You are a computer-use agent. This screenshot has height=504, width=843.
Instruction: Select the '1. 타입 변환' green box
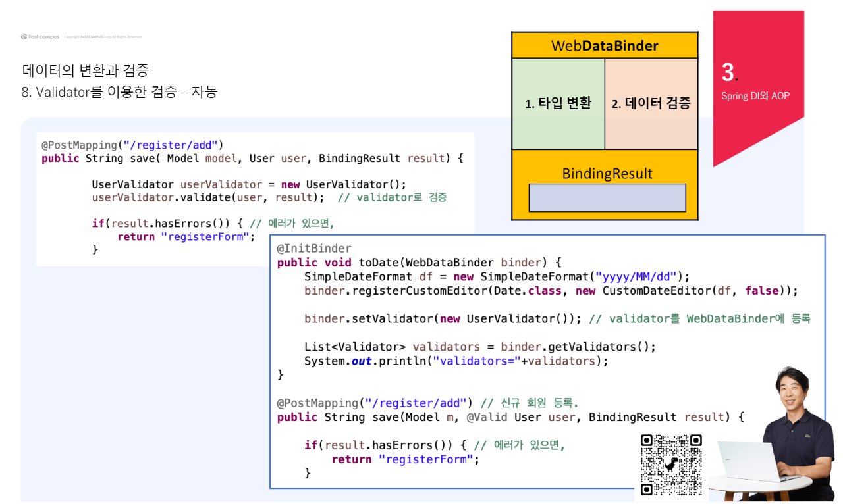pyautogui.click(x=558, y=103)
